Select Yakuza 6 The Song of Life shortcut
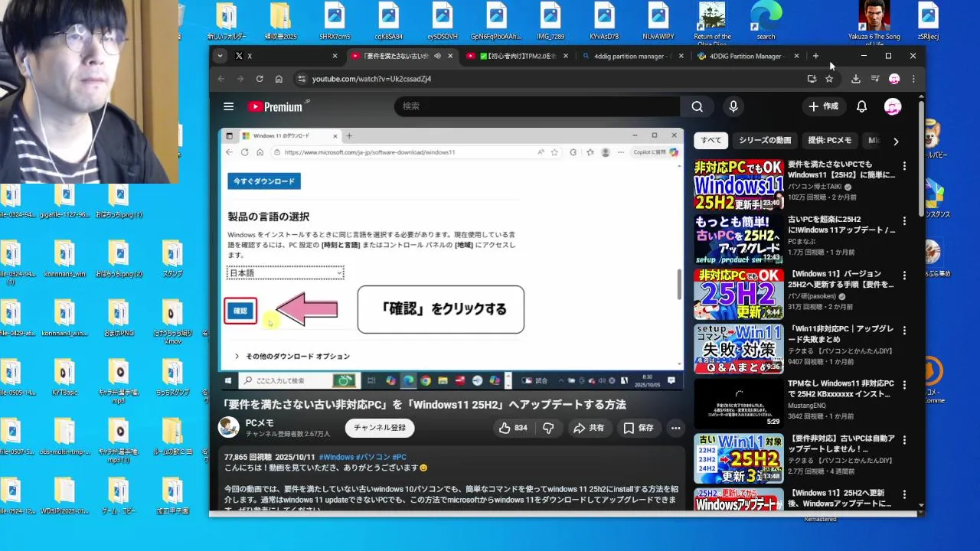Viewport: 980px width, 551px height. [x=874, y=22]
